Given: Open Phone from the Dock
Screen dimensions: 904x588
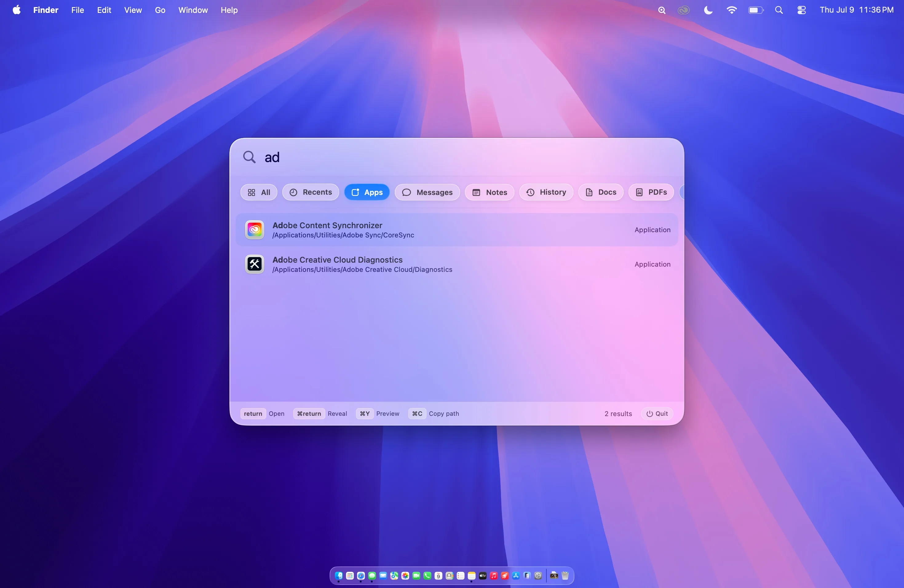Looking at the screenshot, I should coord(427,575).
